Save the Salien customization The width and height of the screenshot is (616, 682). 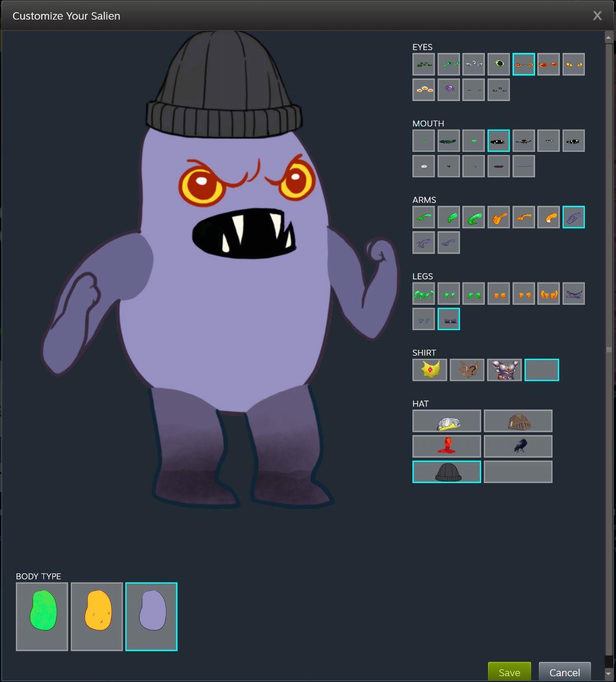click(509, 672)
